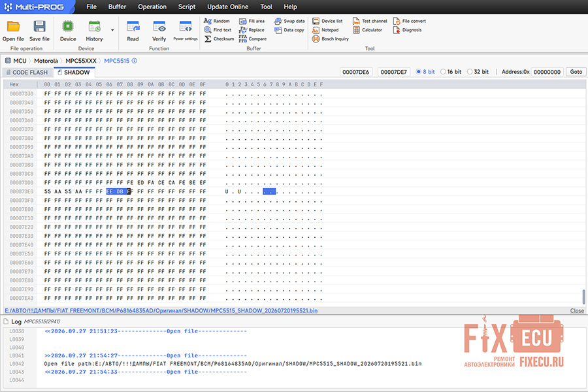Image resolution: width=588 pixels, height=392 pixels.
Task: Switch to the CODE FLASH tab
Action: (27, 72)
